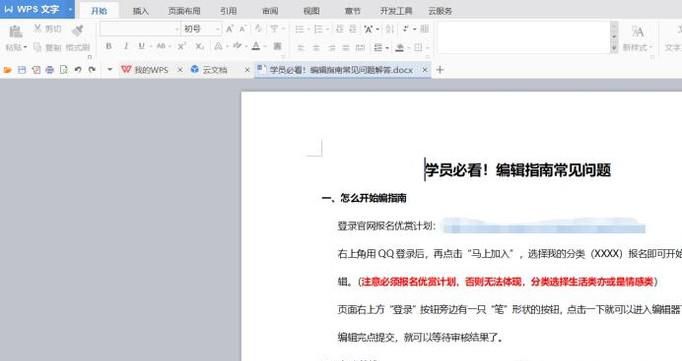Toggle Bold formatting
682x361 pixels.
click(x=109, y=46)
